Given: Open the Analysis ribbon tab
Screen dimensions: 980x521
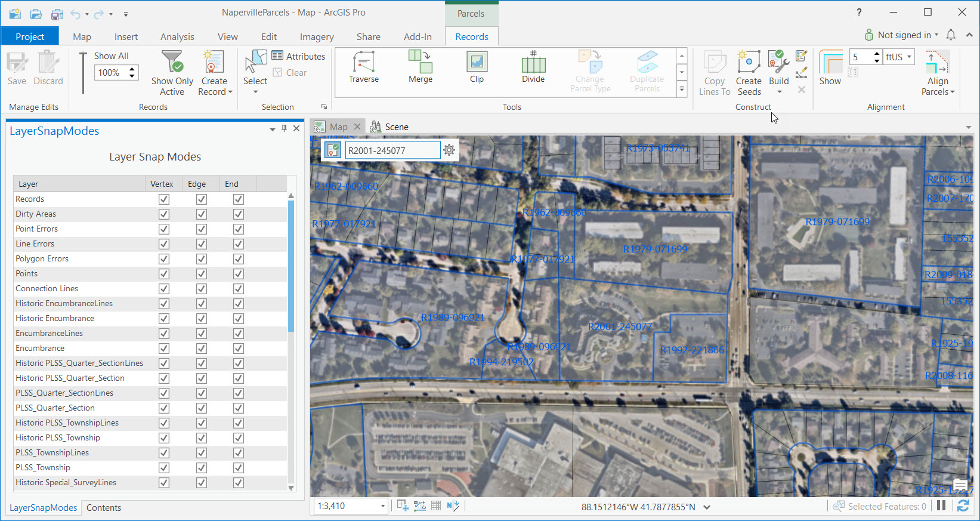Looking at the screenshot, I should [177, 37].
